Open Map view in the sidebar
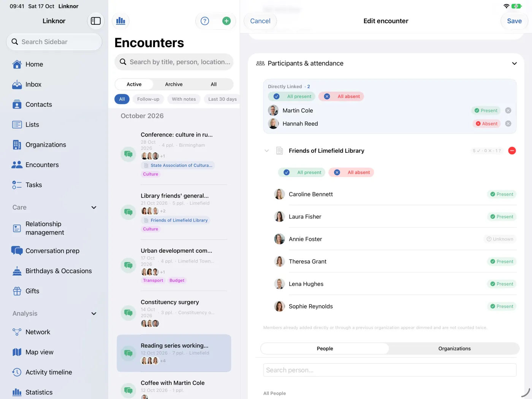532x399 pixels. pos(54,352)
